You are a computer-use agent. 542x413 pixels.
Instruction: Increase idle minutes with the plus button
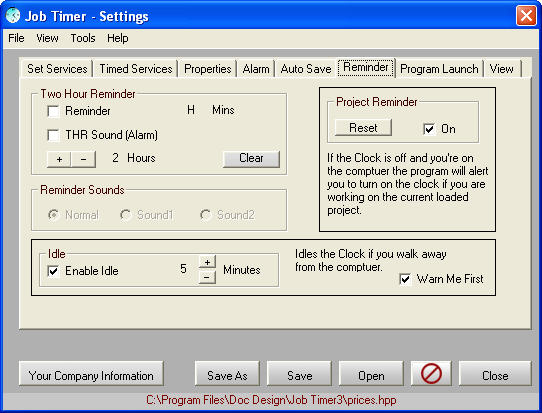(207, 262)
